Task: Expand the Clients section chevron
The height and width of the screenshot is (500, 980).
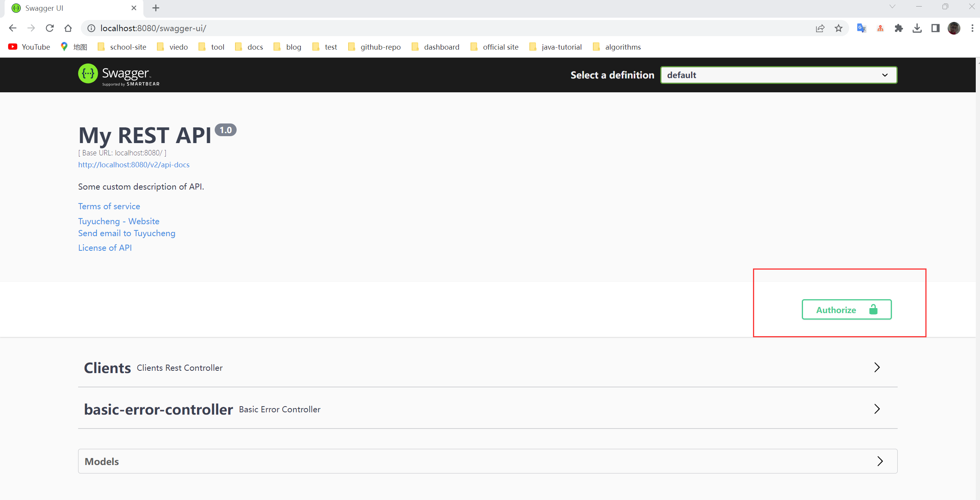Action: (877, 367)
